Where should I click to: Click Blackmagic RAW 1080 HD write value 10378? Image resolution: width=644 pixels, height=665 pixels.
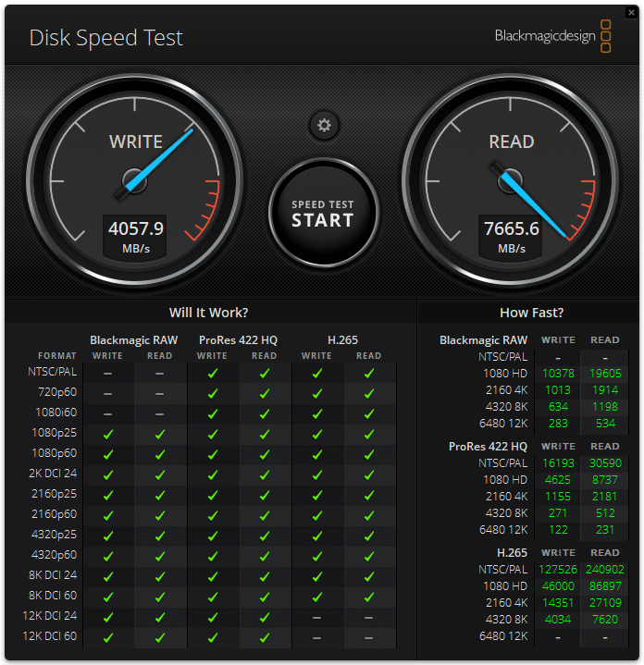tap(558, 374)
